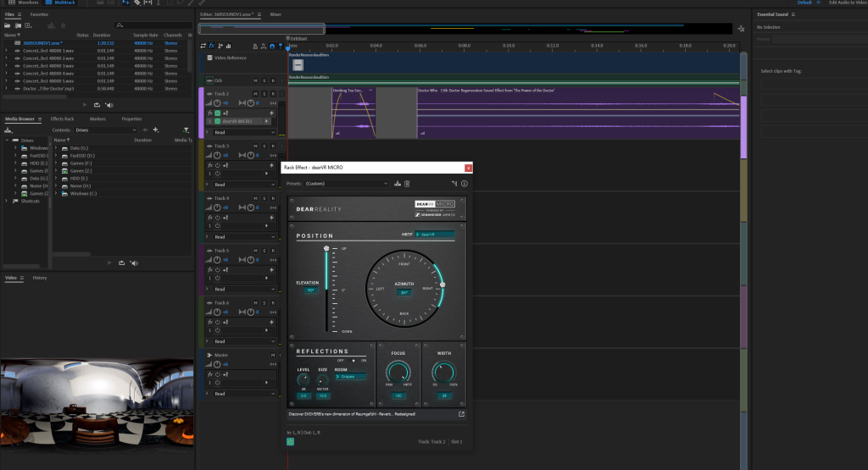Show the FX section in track controls
The height and width of the screenshot is (470, 868).
tap(211, 45)
